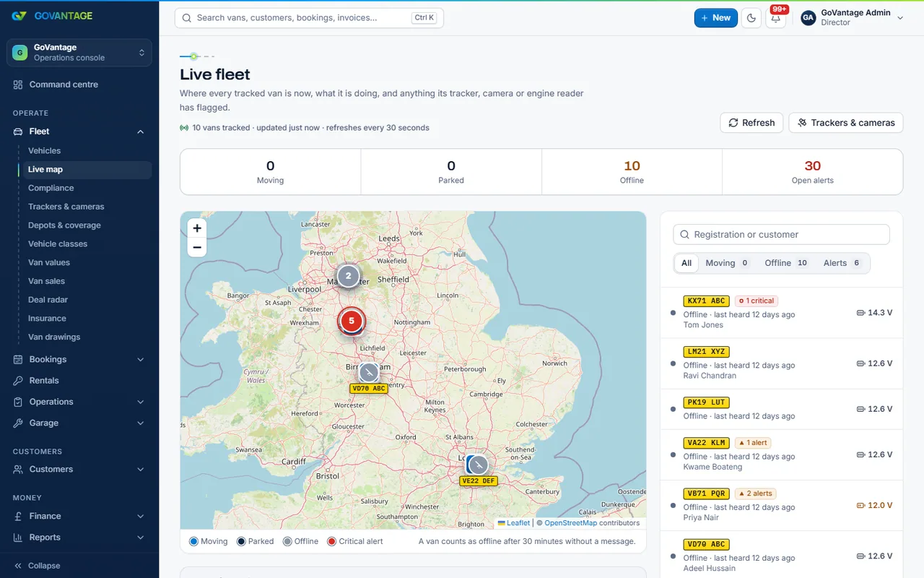Click the Customers people icon
The height and width of the screenshot is (578, 924).
tap(18, 470)
